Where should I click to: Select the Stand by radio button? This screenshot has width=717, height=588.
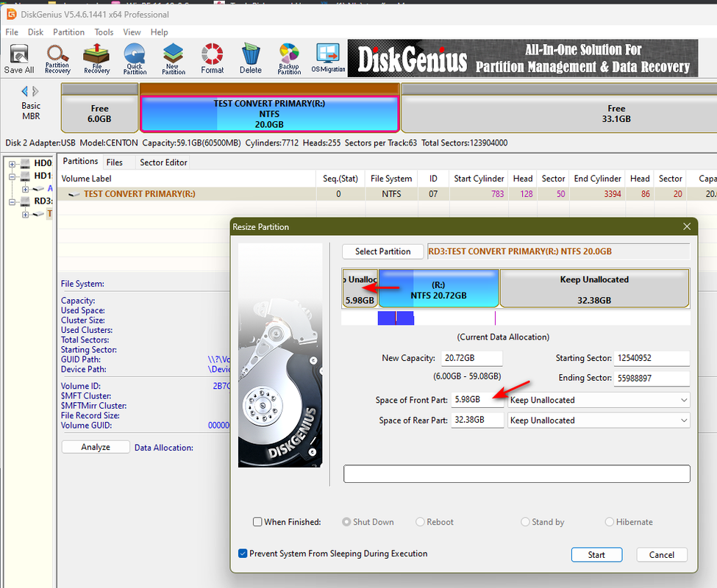(x=525, y=522)
